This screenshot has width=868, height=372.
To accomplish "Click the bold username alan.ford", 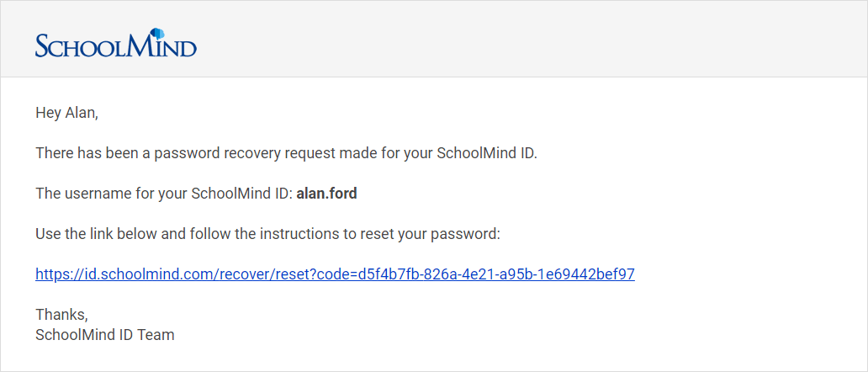I will tap(326, 194).
